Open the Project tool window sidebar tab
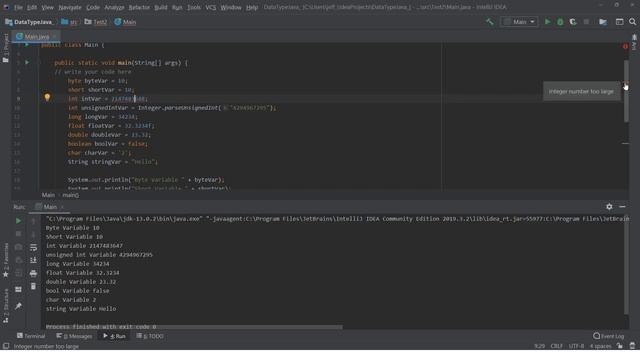This screenshot has width=640, height=360. point(6,48)
